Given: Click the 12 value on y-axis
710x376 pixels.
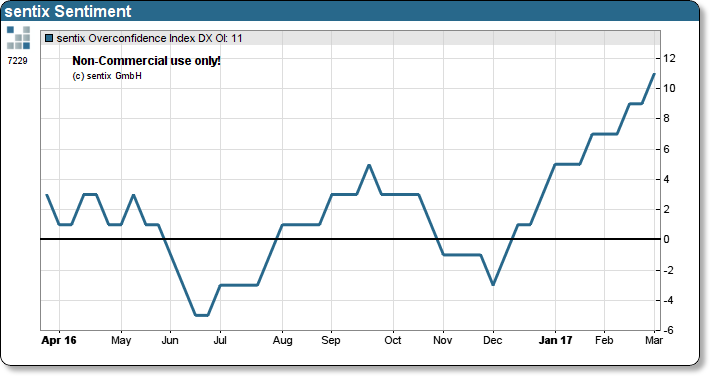Looking at the screenshot, I should [669, 58].
